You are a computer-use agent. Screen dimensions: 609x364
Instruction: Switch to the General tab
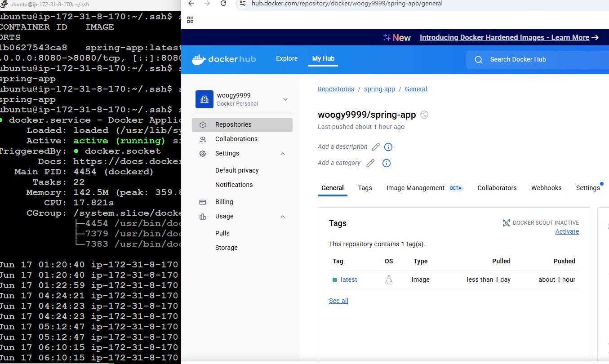pyautogui.click(x=333, y=188)
